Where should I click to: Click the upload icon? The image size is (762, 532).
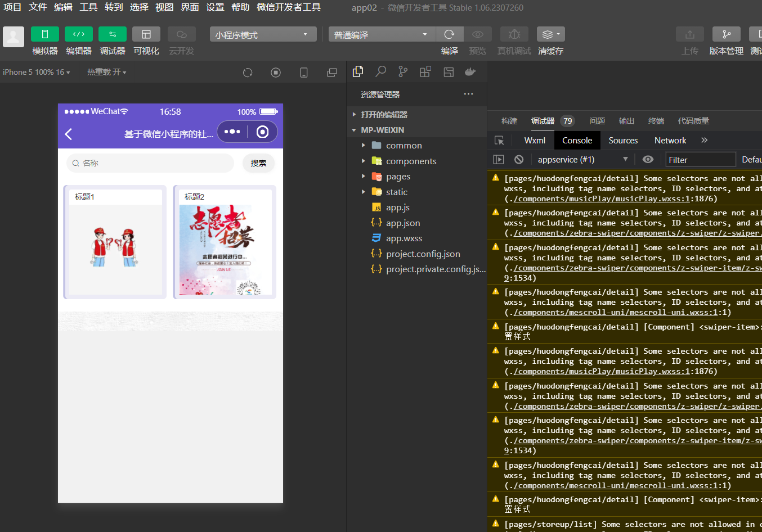click(690, 34)
